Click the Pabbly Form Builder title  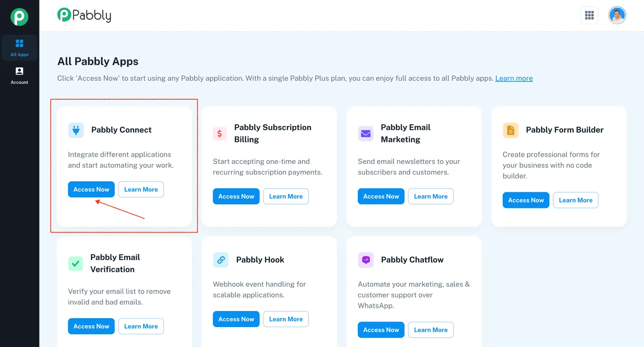tap(565, 130)
